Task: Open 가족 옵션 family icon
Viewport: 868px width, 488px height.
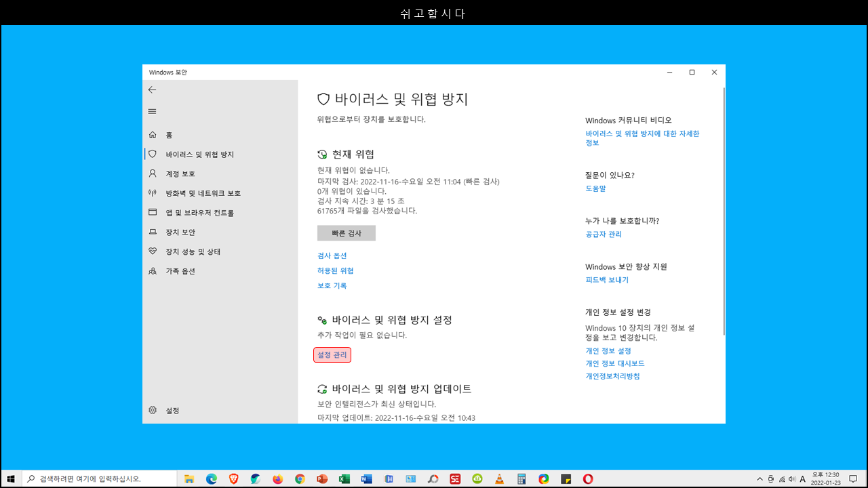Action: (152, 271)
